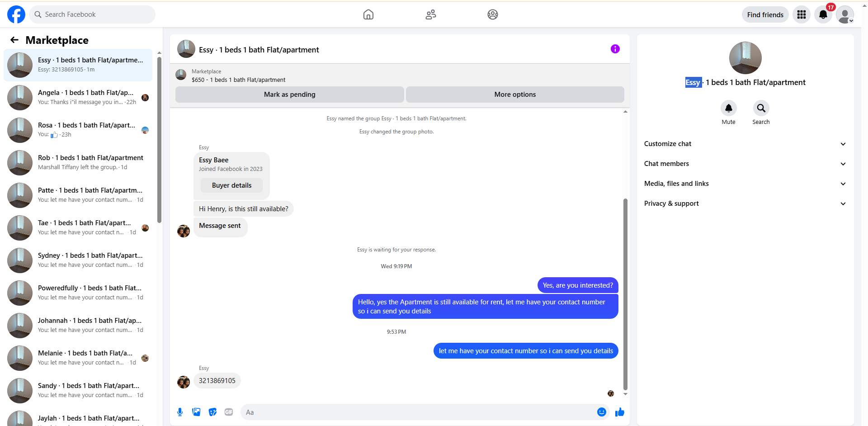Click the chat messages scrollbar
868x426 pixels.
[626, 294]
